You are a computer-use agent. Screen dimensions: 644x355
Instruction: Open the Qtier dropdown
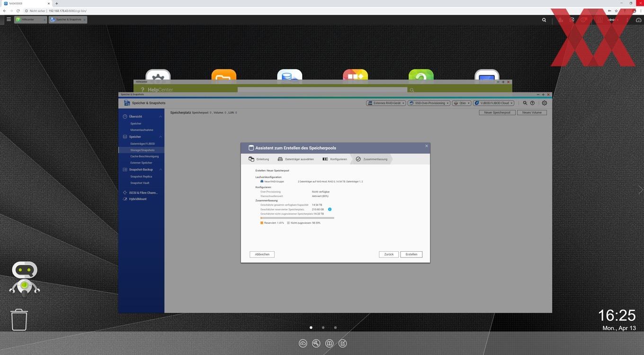coord(461,103)
